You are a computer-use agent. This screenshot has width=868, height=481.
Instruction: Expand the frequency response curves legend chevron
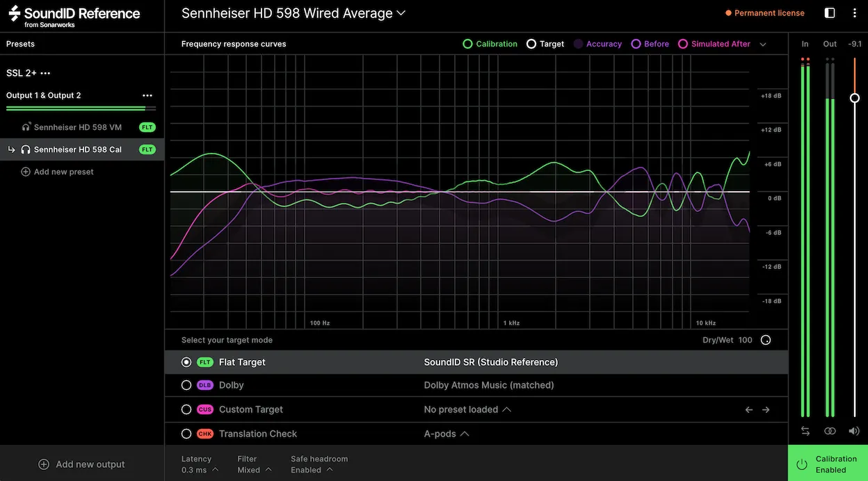(x=763, y=44)
